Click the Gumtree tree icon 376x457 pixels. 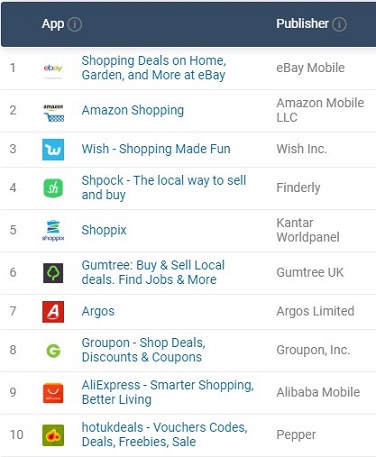(53, 273)
